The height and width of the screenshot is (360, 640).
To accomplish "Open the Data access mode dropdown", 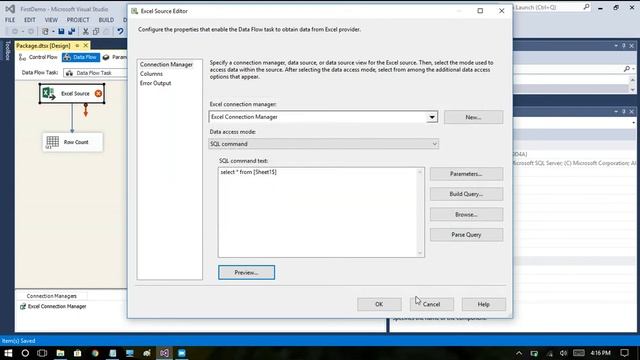I will click(x=434, y=144).
